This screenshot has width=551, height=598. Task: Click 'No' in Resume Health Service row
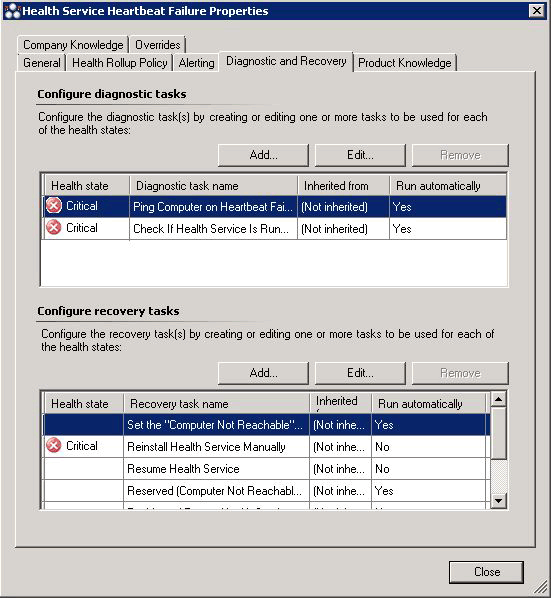click(382, 468)
